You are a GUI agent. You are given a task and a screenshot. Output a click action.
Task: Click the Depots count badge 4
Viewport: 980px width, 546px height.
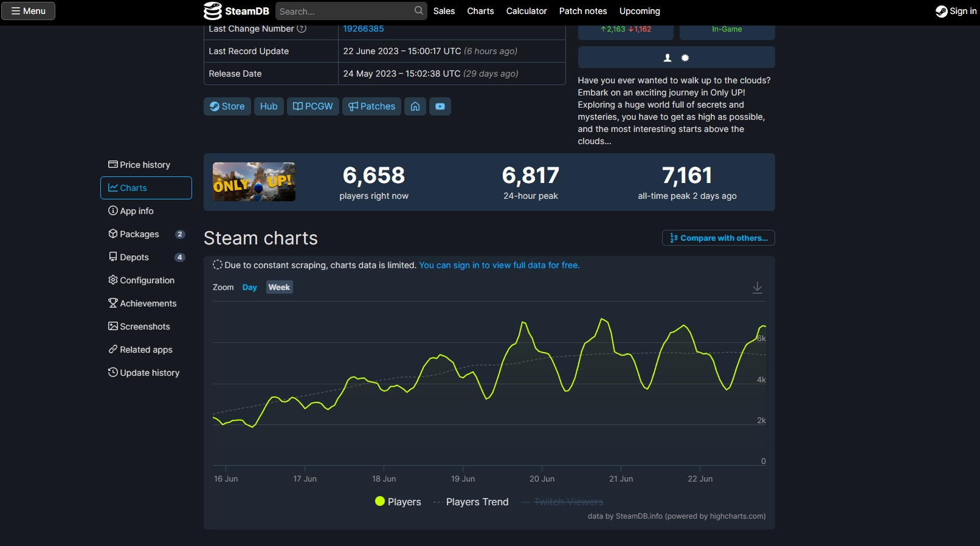tap(180, 257)
